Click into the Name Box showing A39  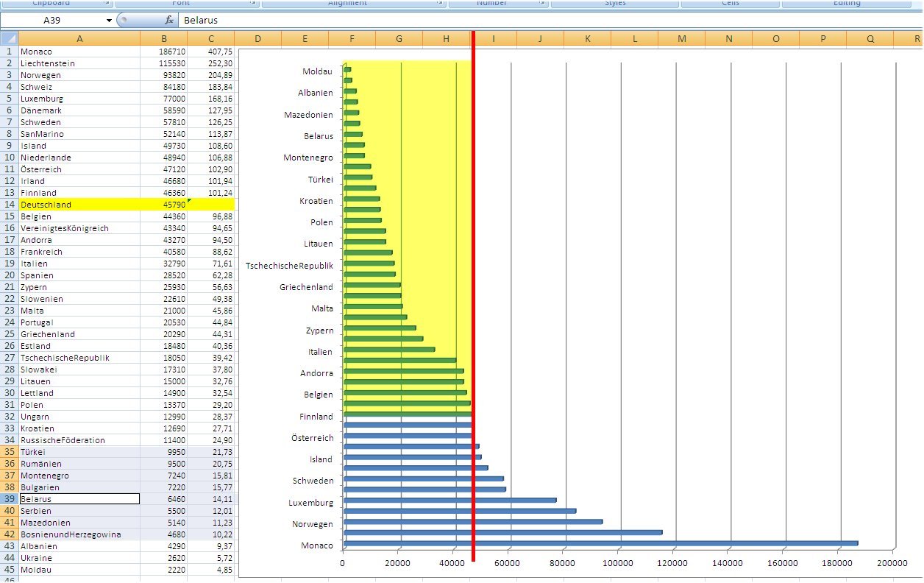(x=52, y=21)
